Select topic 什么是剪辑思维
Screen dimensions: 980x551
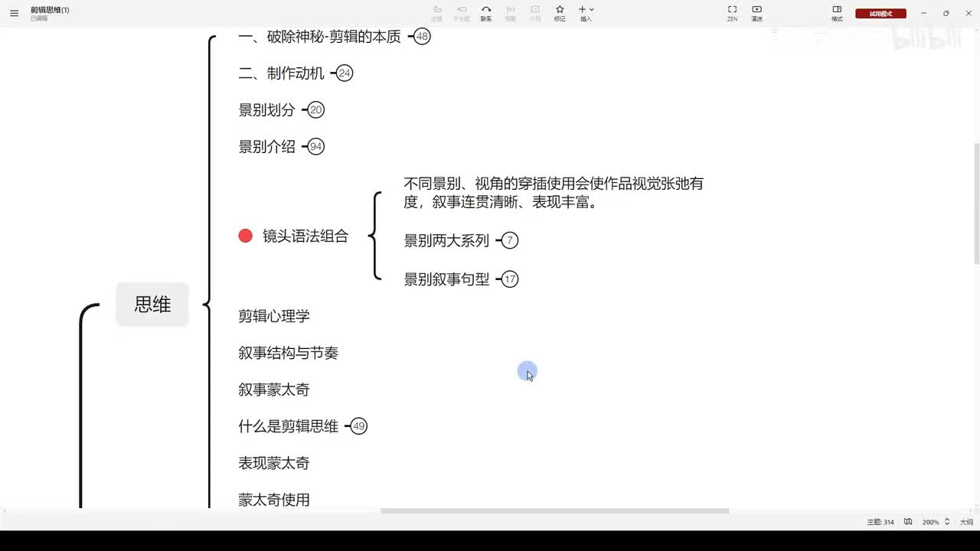288,426
